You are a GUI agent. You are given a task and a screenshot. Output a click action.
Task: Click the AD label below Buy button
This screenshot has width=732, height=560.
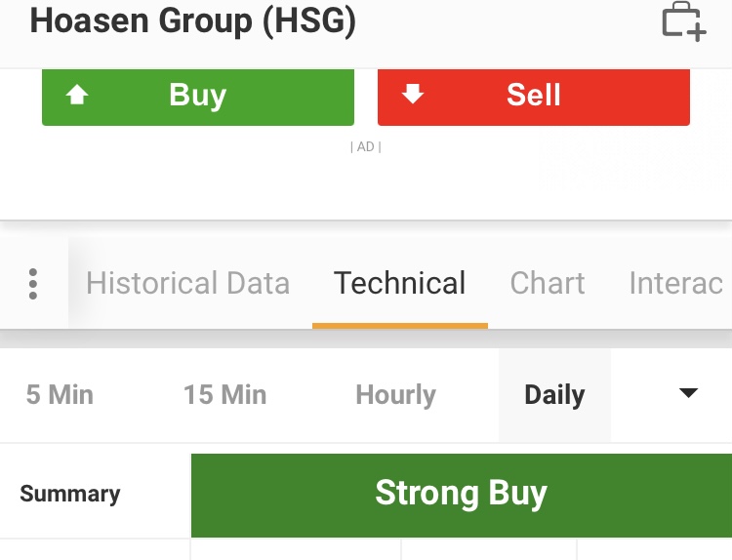click(x=365, y=146)
